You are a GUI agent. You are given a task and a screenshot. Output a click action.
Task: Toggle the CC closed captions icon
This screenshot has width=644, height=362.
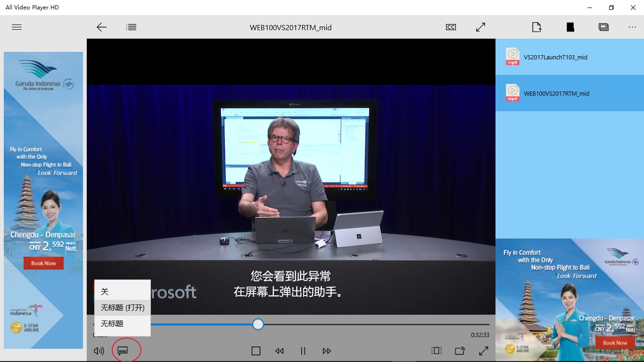pyautogui.click(x=451, y=27)
